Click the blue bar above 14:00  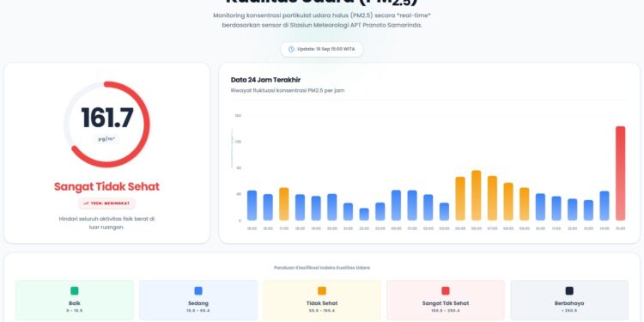click(x=605, y=206)
